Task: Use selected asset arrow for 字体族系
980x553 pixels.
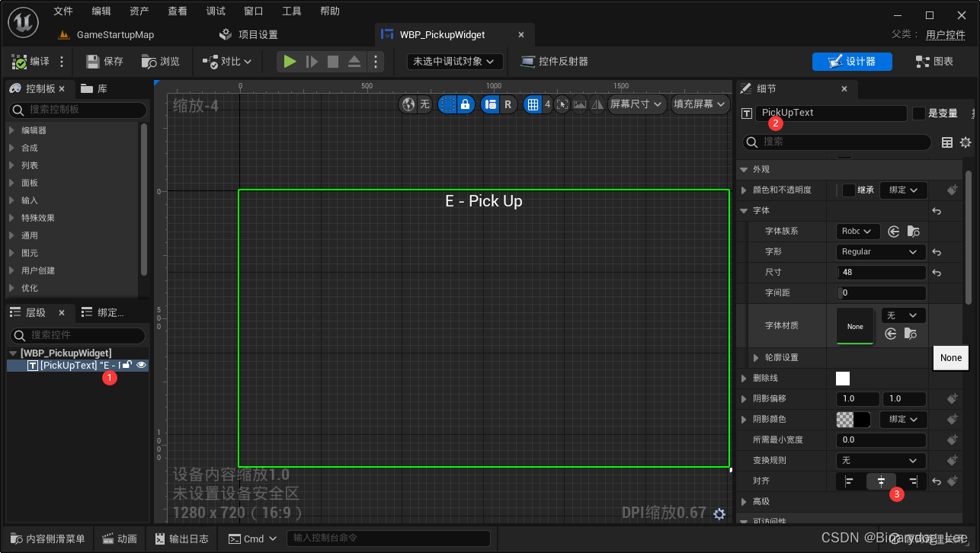Action: pyautogui.click(x=893, y=232)
